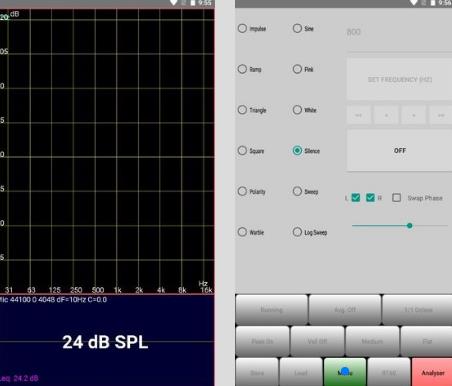Toggle the L channel checkbox
This screenshot has width=452, height=386.
(x=356, y=198)
